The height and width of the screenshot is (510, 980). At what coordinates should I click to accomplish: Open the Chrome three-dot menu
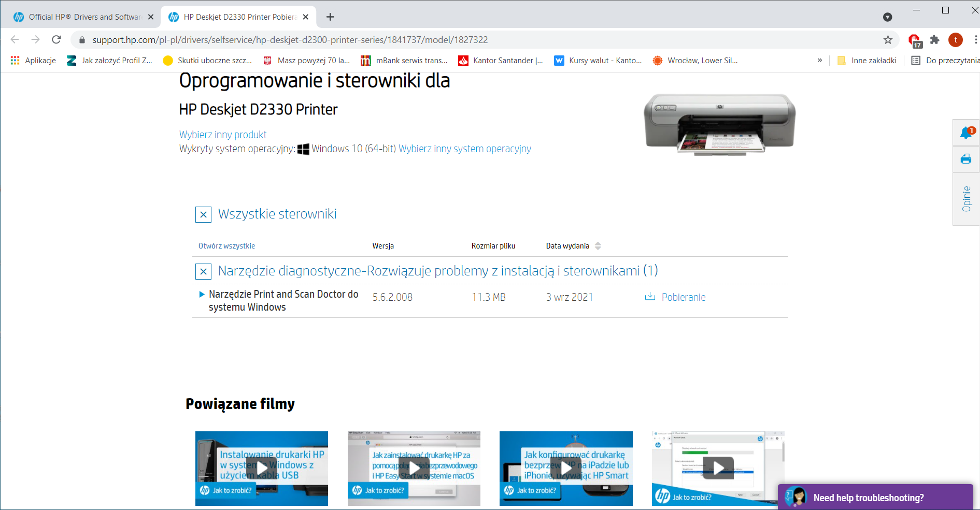975,40
